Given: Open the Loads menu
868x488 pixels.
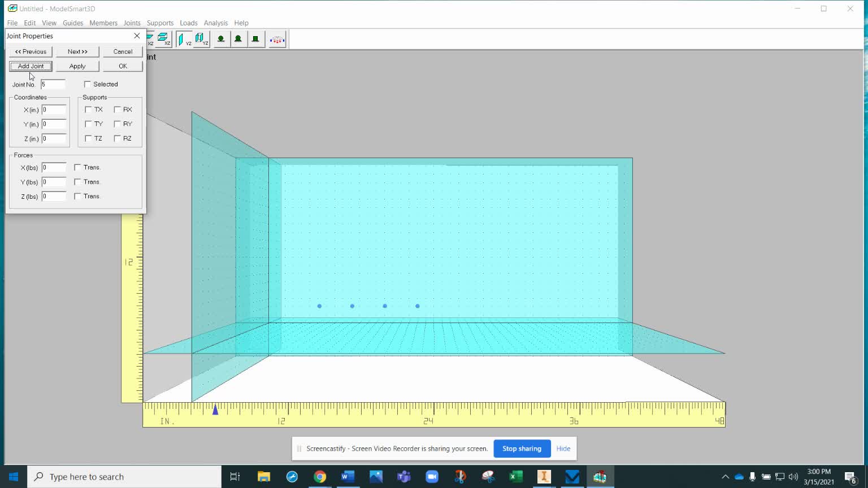Looking at the screenshot, I should click(x=189, y=23).
